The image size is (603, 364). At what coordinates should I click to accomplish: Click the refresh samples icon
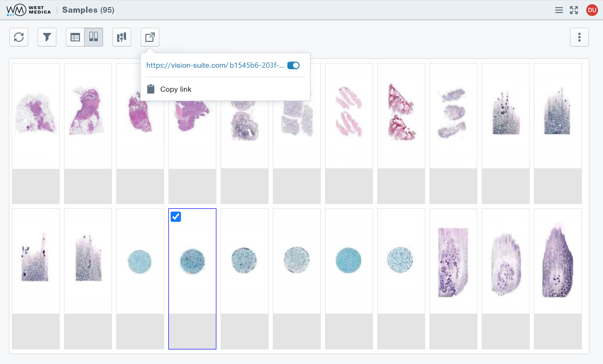point(19,37)
